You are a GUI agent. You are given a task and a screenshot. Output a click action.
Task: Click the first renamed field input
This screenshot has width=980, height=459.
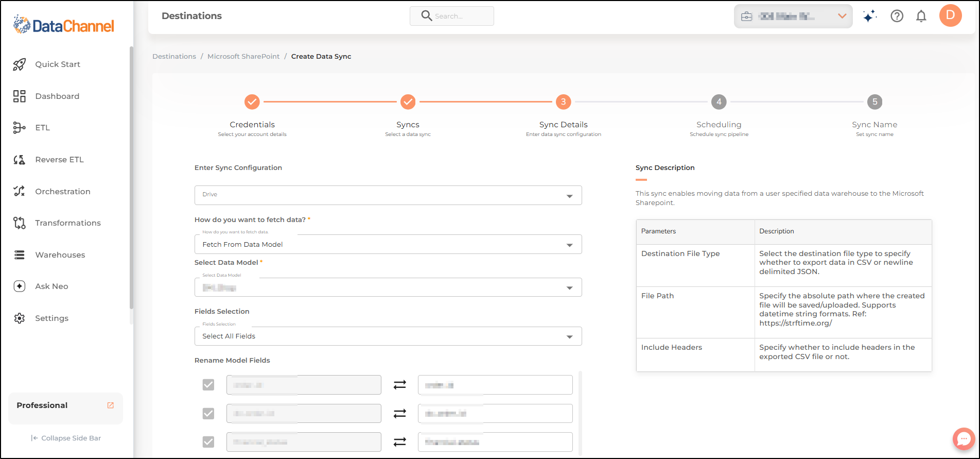point(495,385)
